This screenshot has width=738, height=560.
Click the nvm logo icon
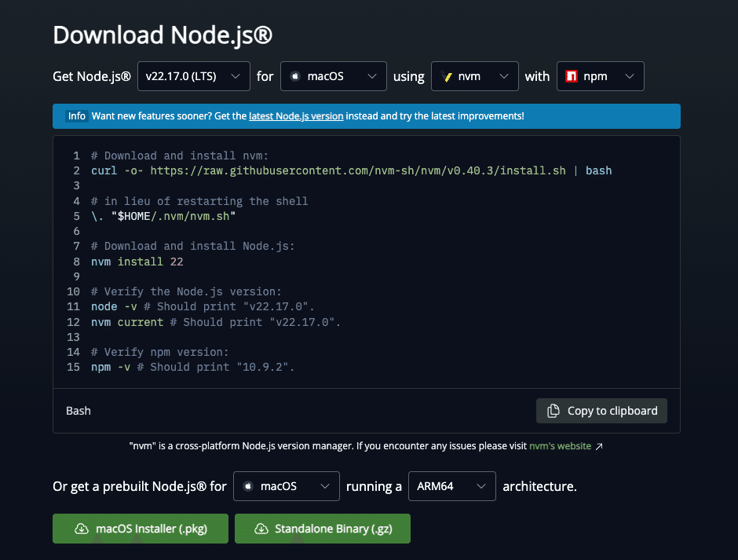(x=446, y=76)
